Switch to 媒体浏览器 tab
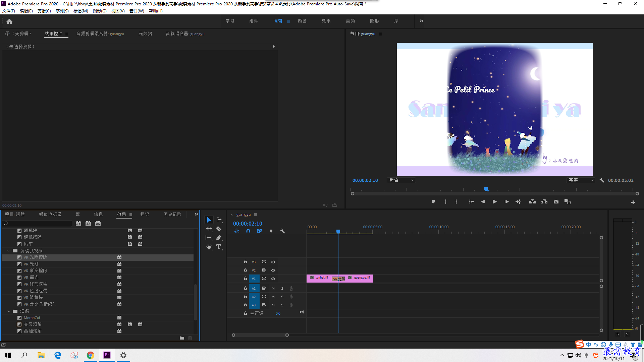The image size is (644, 362). (50, 214)
